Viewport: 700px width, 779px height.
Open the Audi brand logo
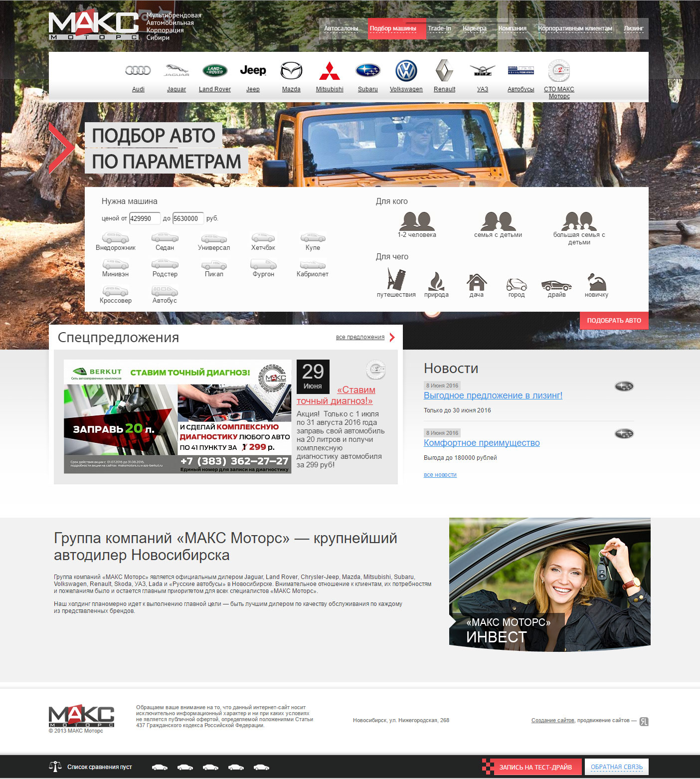click(138, 71)
